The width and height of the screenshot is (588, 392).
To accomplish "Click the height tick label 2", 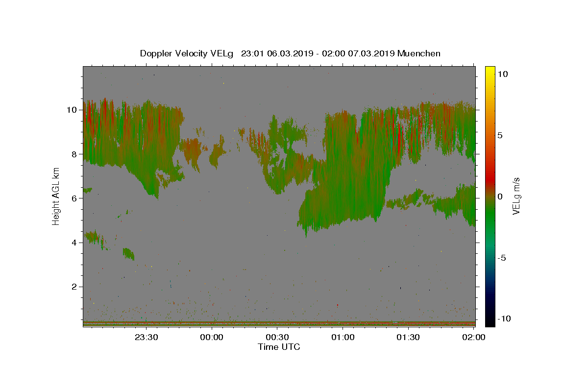I will click(x=75, y=287).
